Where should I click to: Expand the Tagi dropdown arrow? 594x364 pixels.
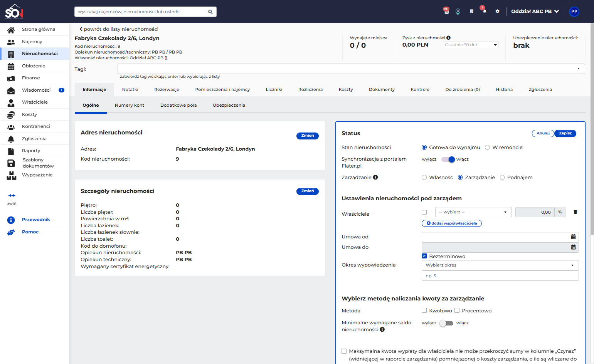(578, 69)
